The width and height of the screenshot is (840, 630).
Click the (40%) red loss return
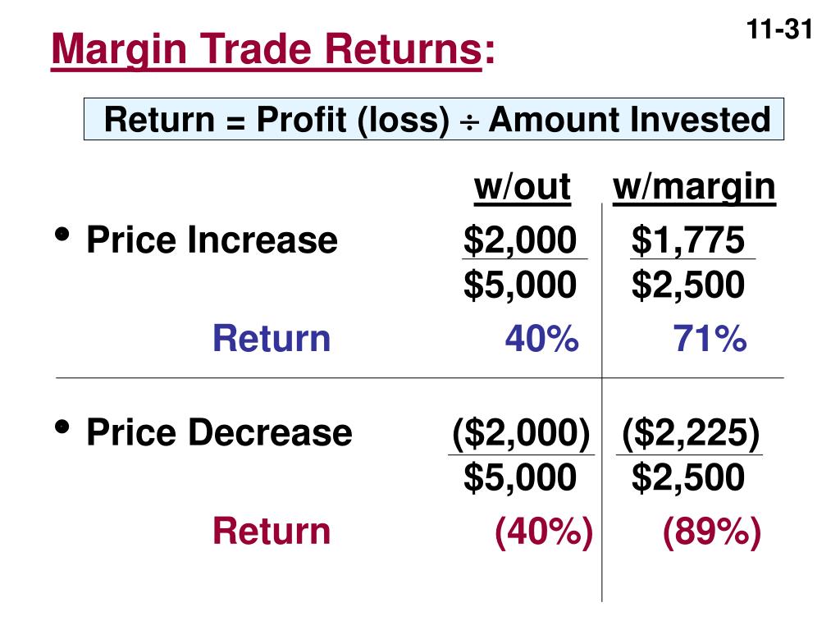(x=544, y=532)
